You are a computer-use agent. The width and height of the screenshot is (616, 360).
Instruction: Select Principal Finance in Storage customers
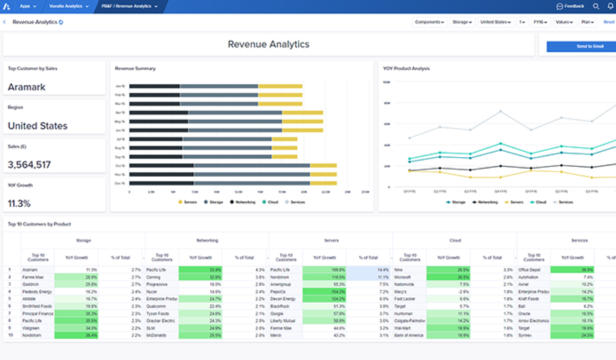coord(37,314)
